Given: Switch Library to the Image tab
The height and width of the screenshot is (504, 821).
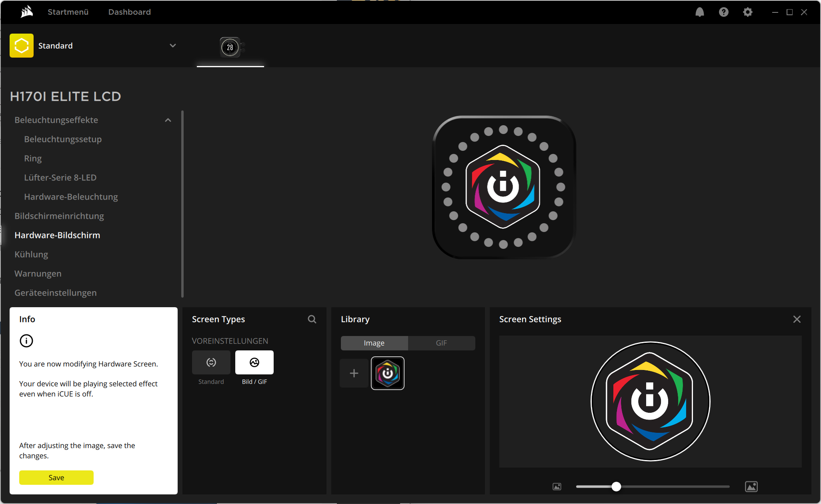Looking at the screenshot, I should click(x=374, y=343).
